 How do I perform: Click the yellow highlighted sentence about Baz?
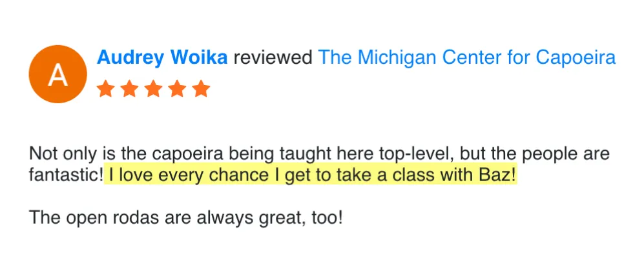click(311, 175)
